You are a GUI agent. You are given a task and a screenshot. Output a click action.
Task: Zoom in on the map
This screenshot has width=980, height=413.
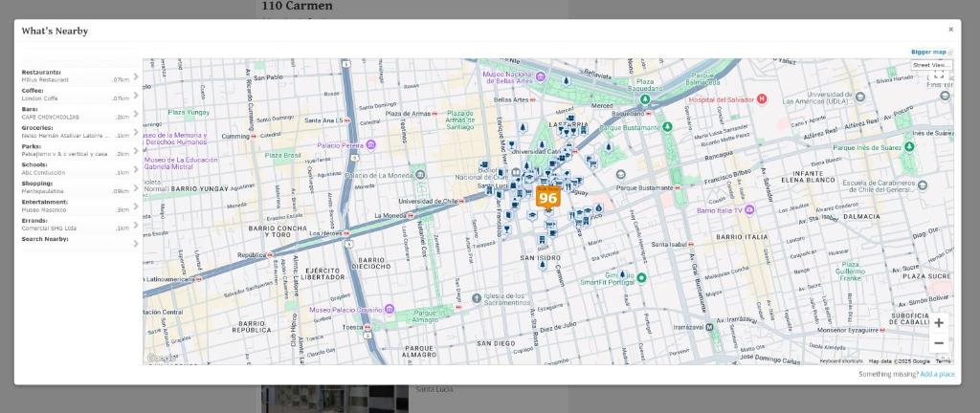[x=938, y=323]
